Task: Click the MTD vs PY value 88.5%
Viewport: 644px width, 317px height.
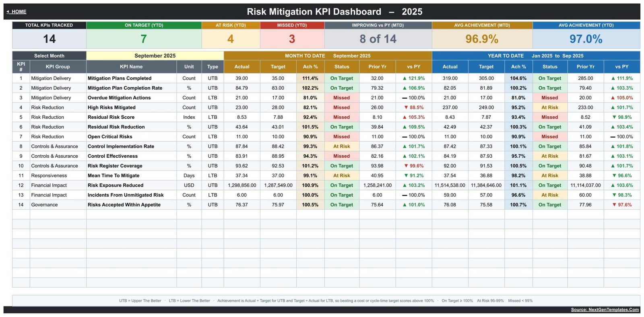Action: (414, 107)
